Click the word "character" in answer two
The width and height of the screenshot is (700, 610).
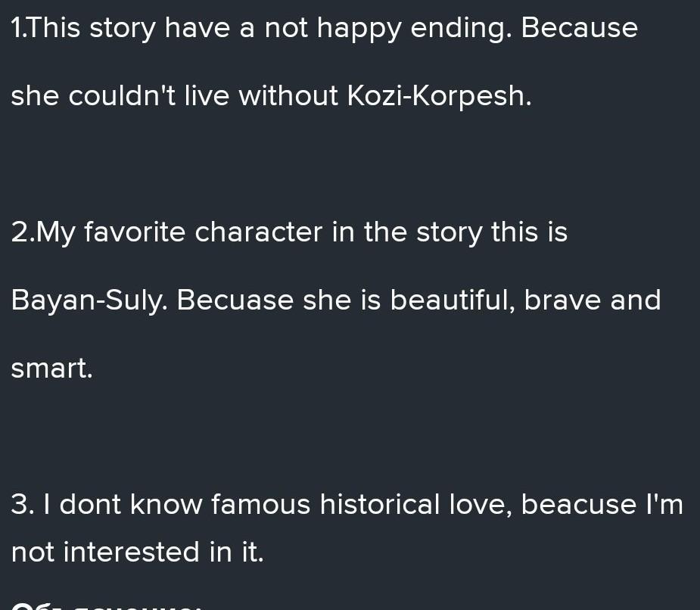(x=259, y=232)
